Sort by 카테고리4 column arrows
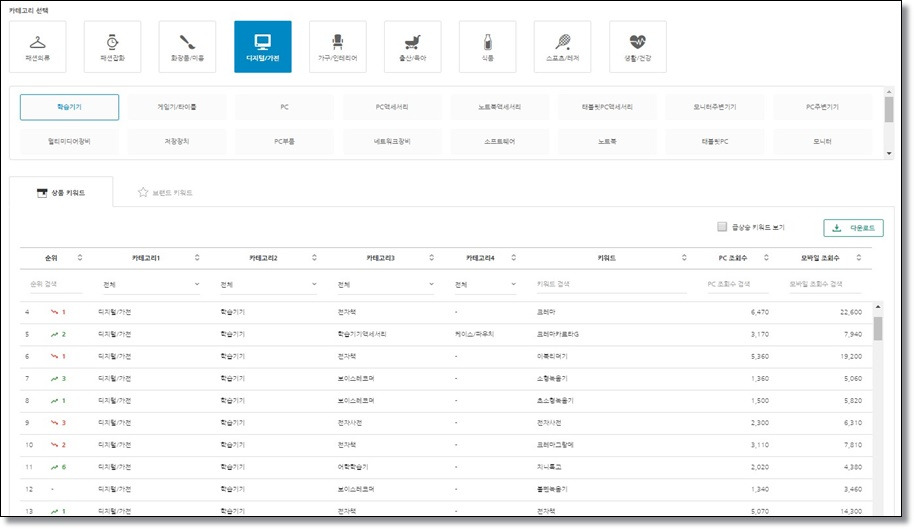Image resolution: width=914 pixels, height=529 pixels. pyautogui.click(x=514, y=258)
